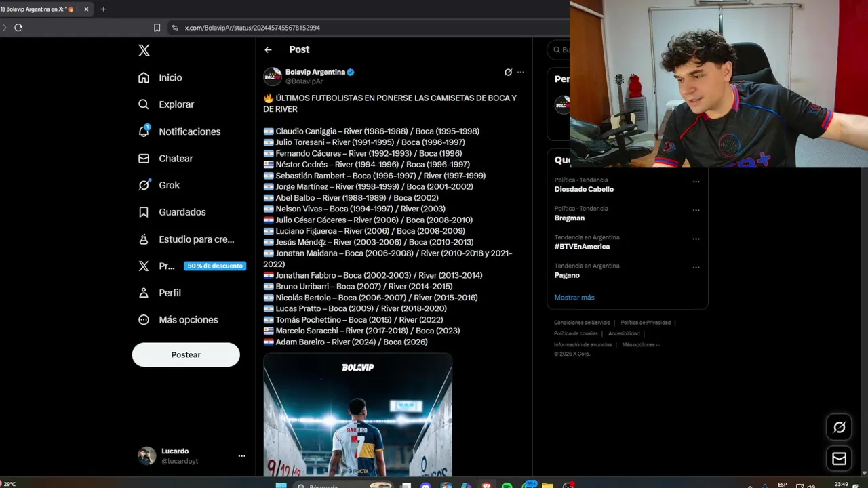Expand the footer Más opciones menu
The height and width of the screenshot is (488, 868).
(x=641, y=344)
